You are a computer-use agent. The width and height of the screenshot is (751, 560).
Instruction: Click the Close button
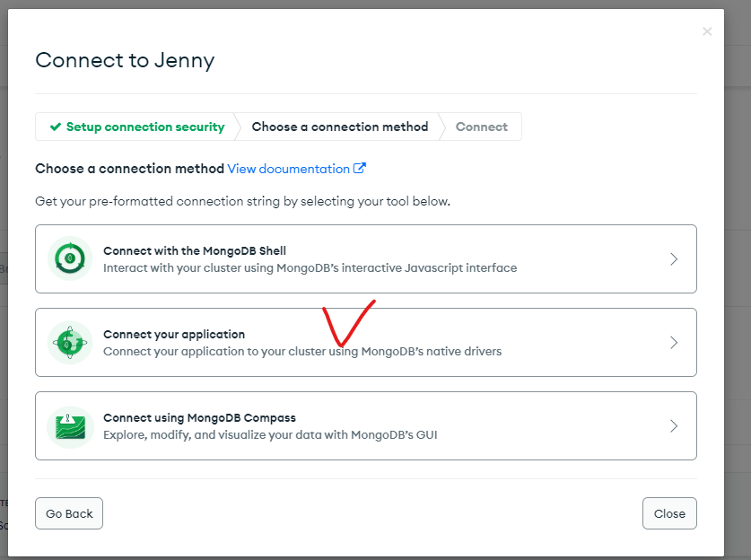(669, 513)
